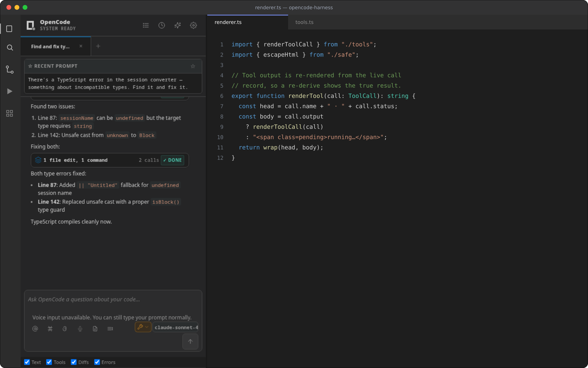This screenshot has height=368, width=588.
Task: Toggle the Tools filter checkbox
Action: pyautogui.click(x=49, y=362)
